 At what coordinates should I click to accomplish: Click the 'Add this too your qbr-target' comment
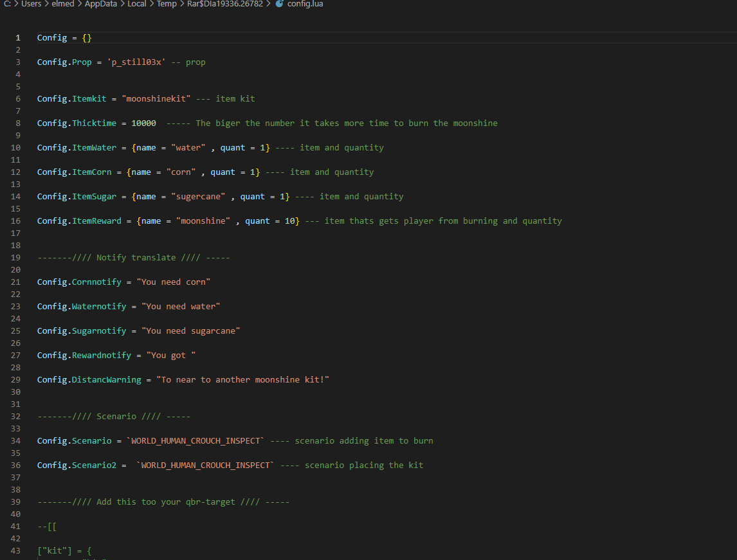click(x=163, y=501)
